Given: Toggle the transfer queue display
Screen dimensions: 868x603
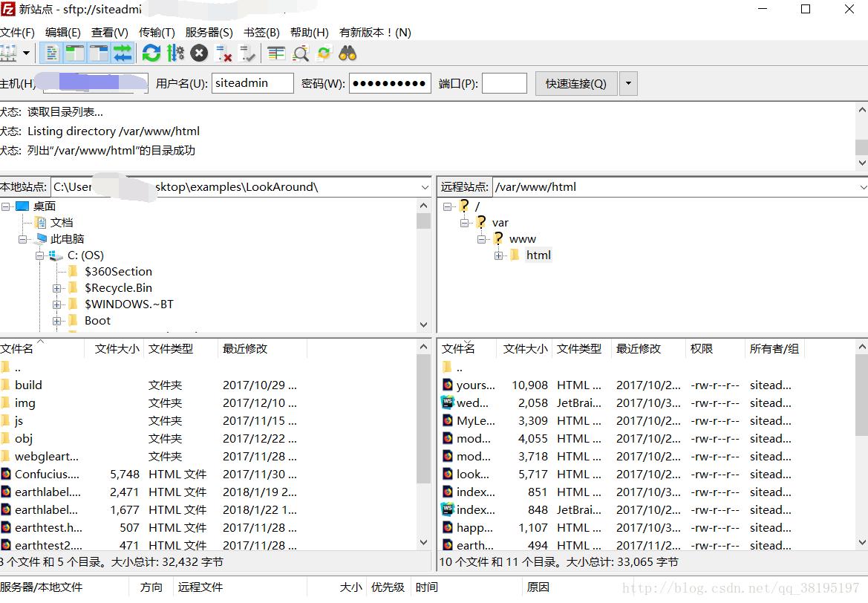Looking at the screenshot, I should click(123, 53).
